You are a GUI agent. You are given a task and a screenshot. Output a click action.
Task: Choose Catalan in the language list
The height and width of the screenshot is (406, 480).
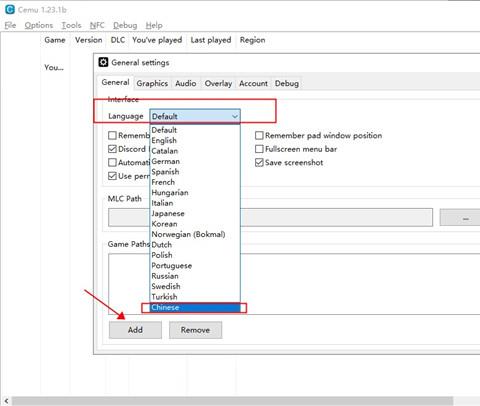point(195,151)
